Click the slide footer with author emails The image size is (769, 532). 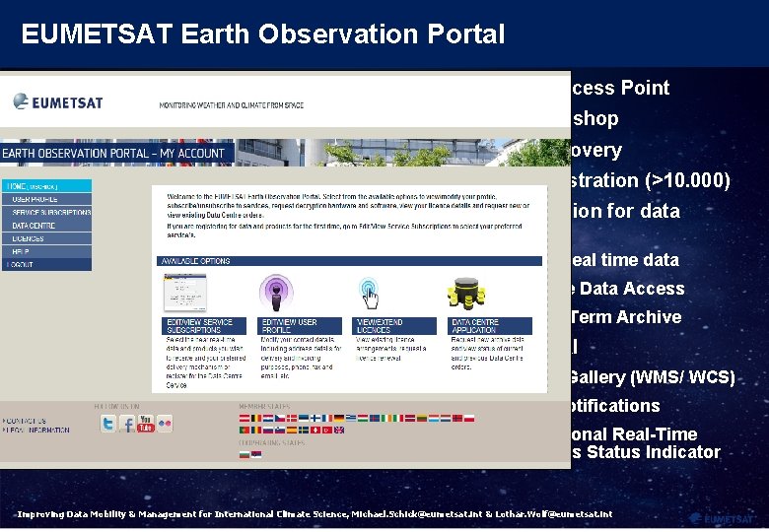click(315, 514)
